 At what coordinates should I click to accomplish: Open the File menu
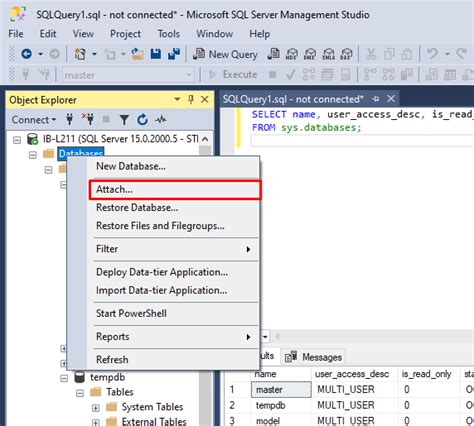pos(16,34)
